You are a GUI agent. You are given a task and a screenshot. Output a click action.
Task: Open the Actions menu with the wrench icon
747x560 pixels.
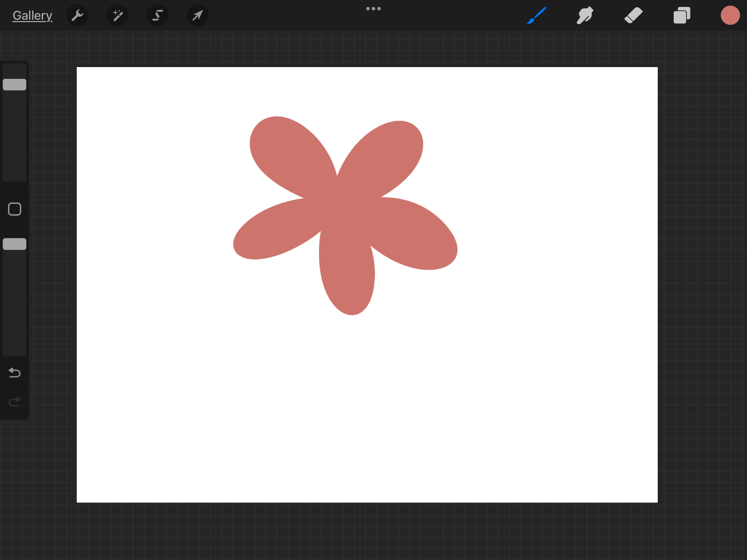click(x=77, y=15)
